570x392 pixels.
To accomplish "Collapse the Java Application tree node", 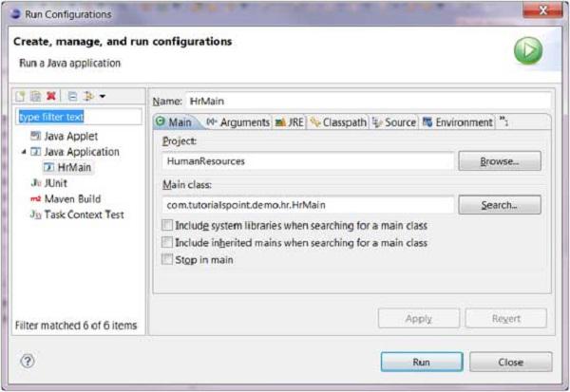I will coord(24,152).
